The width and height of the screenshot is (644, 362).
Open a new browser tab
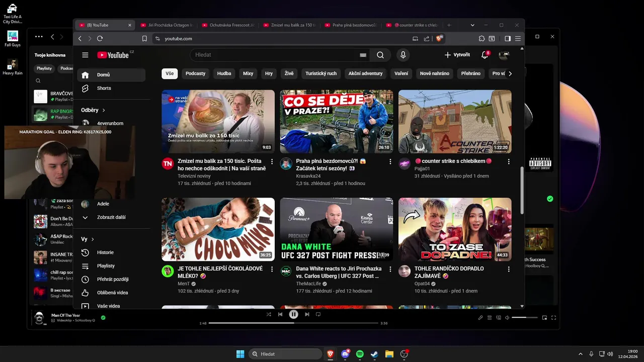coord(449,25)
